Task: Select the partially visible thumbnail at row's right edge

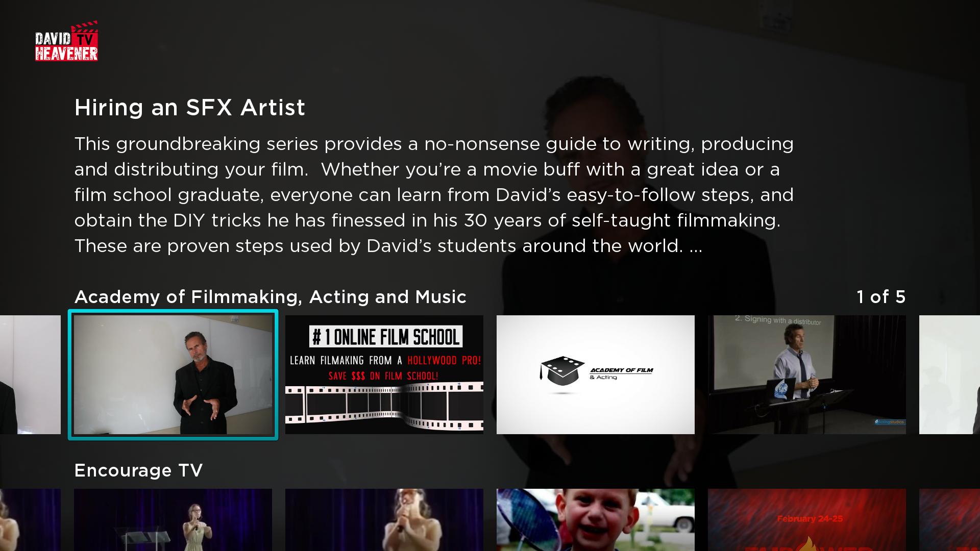Action: 949,374
